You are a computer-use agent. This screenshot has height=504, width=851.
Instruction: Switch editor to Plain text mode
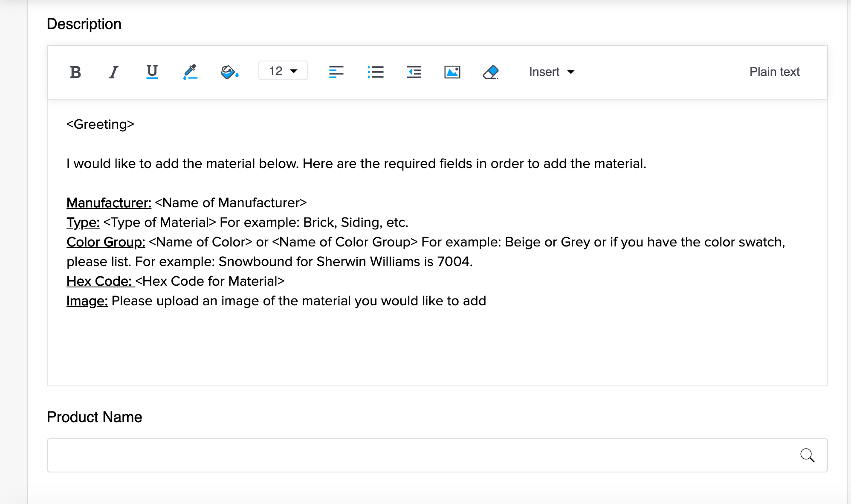[774, 72]
